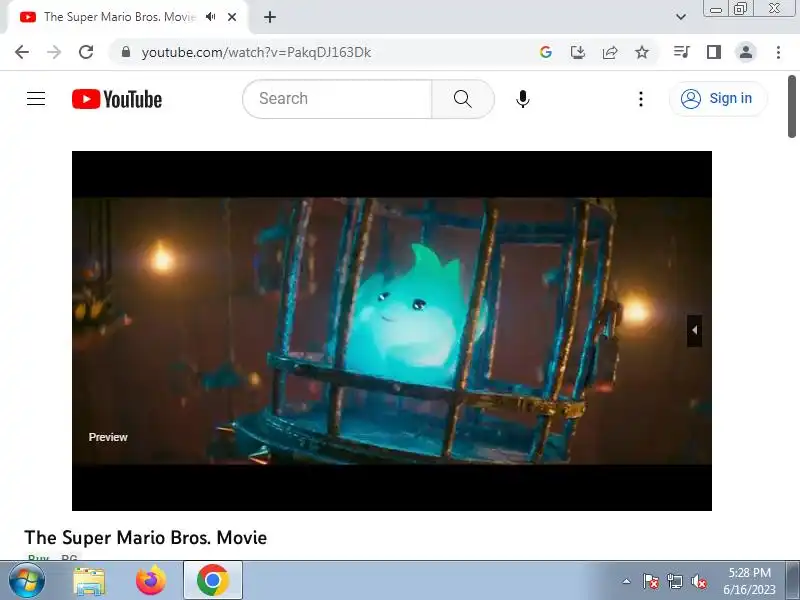The image size is (800, 600).
Task: Close The Super Mario Bros. Movie tab
Action: tap(232, 17)
